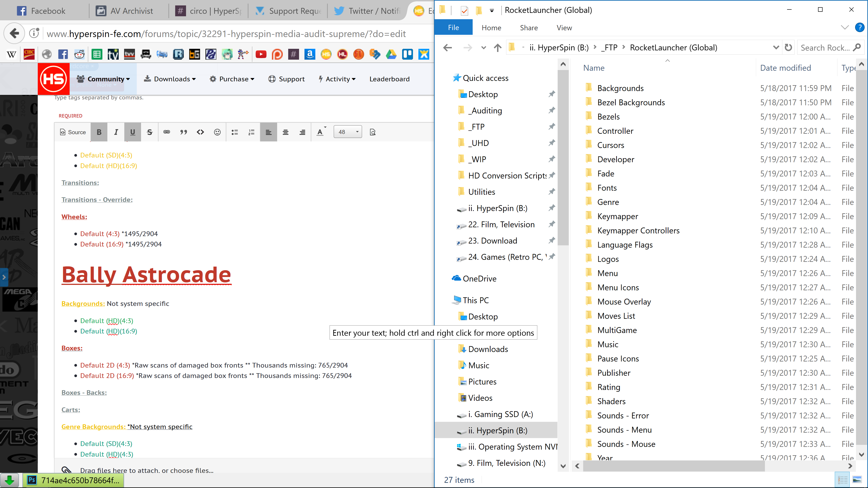
Task: Open the Patreon bookmark icon
Action: click(x=277, y=54)
